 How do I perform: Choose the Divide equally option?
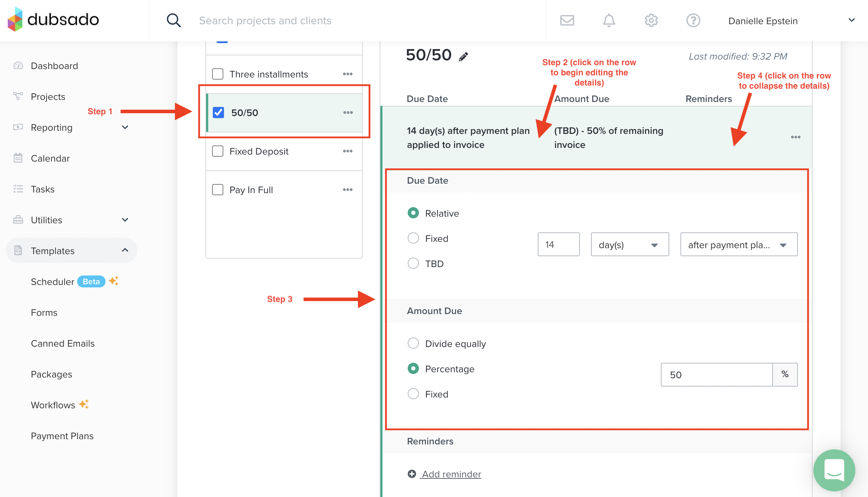[x=413, y=343]
